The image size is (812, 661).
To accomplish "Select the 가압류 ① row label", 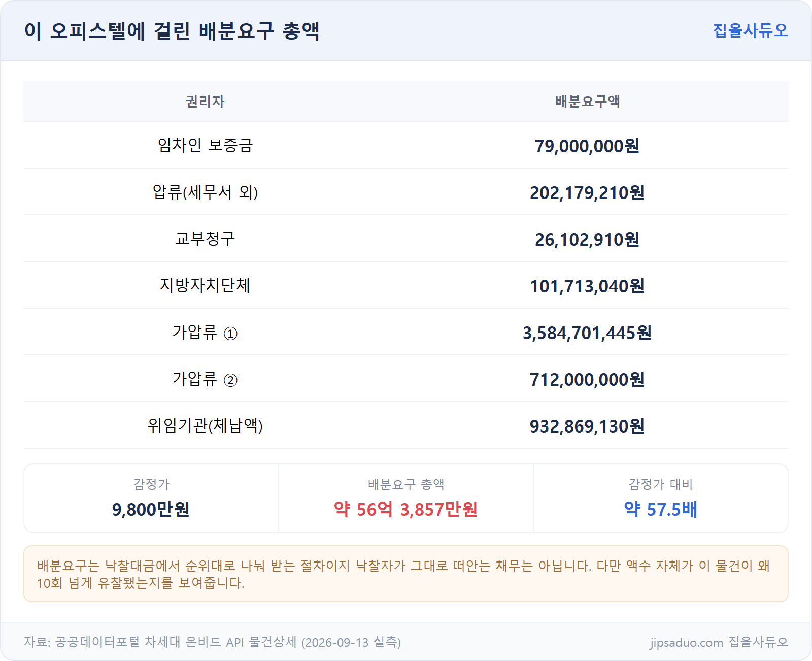I will pos(205,333).
